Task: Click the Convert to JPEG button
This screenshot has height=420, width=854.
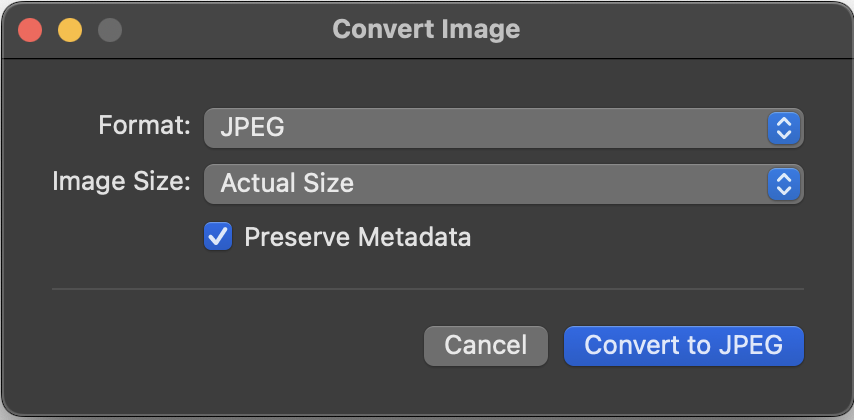Action: click(684, 345)
